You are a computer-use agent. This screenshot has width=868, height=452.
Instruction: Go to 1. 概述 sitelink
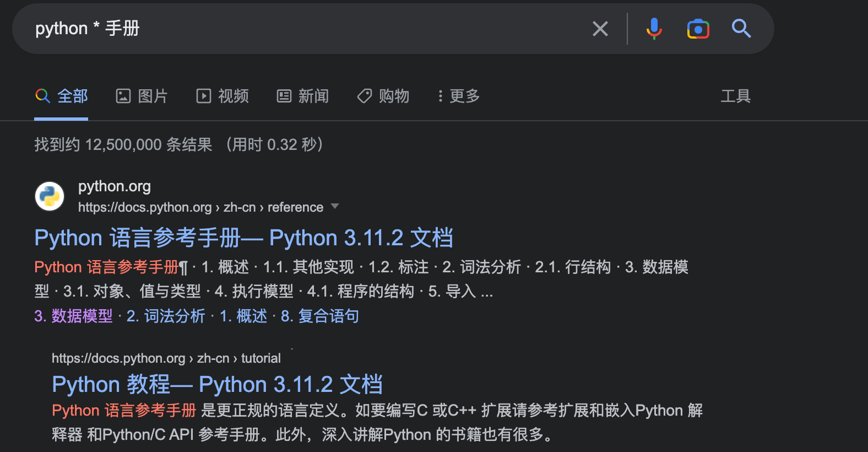pyautogui.click(x=243, y=316)
